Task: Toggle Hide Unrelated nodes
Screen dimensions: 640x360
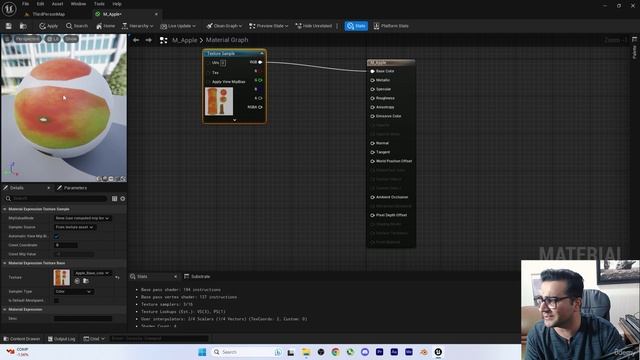Action: 314,26
